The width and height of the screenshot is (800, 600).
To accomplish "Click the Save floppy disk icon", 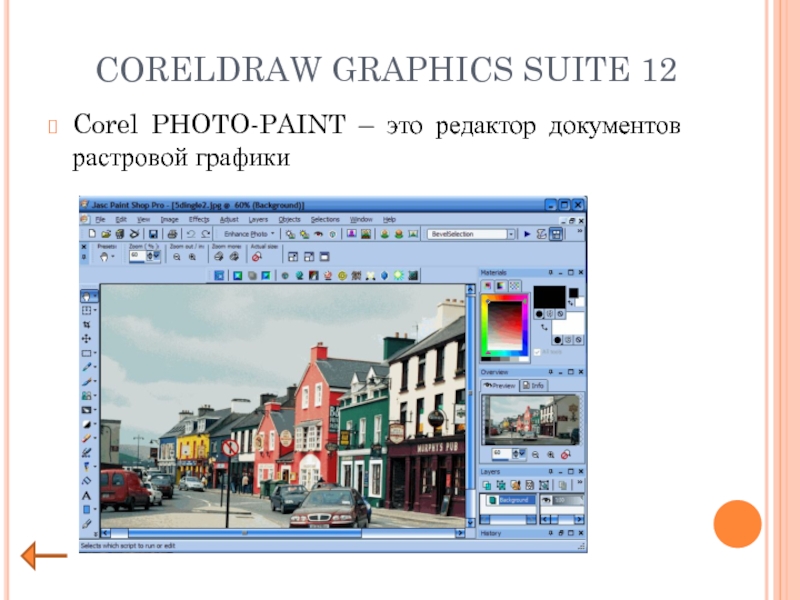I will click(153, 234).
